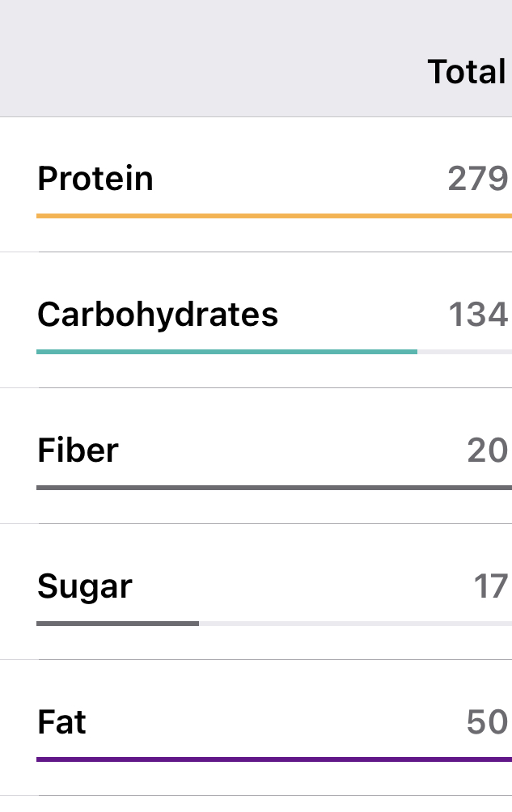
Task: Click the teal Carbohydrates progress bar
Action: 226,352
